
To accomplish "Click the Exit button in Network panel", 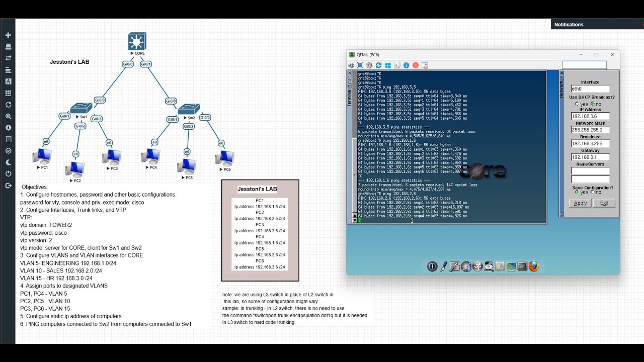I will (604, 203).
